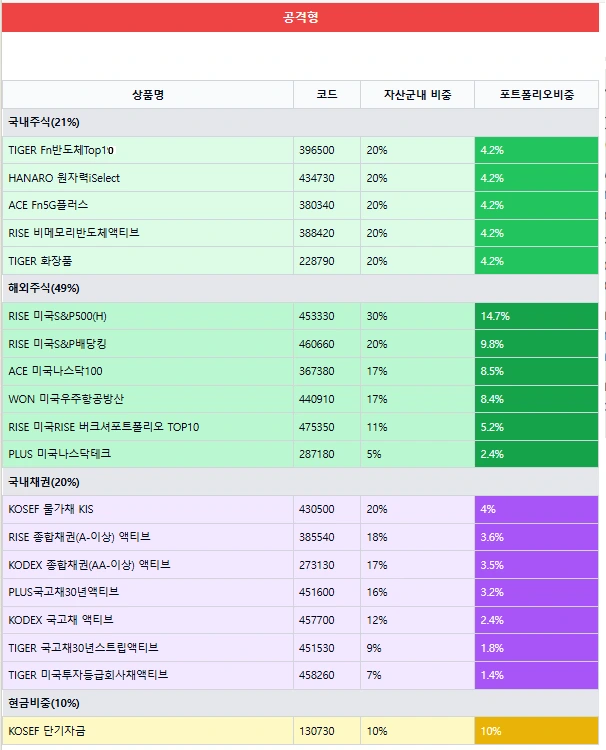Select the 해외주식(49%) group row
The height and width of the screenshot is (750, 606).
[300, 288]
